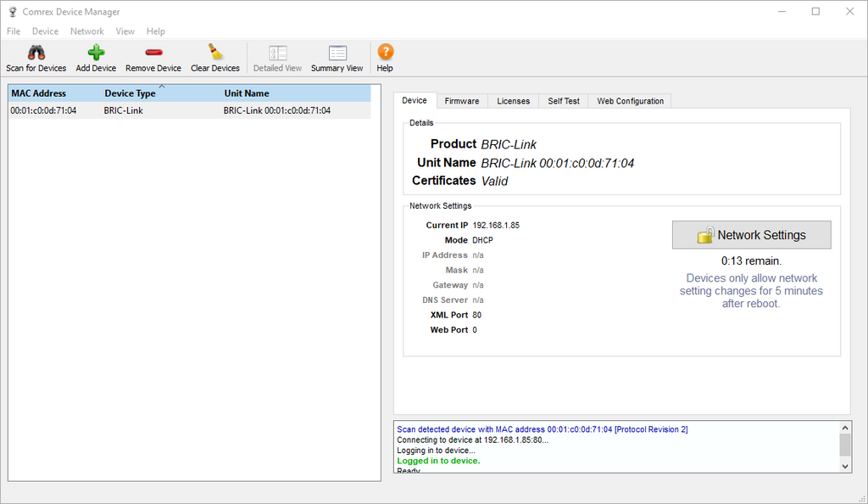Click the log scrollbar thumb
The height and width of the screenshot is (504, 868).
(x=845, y=445)
